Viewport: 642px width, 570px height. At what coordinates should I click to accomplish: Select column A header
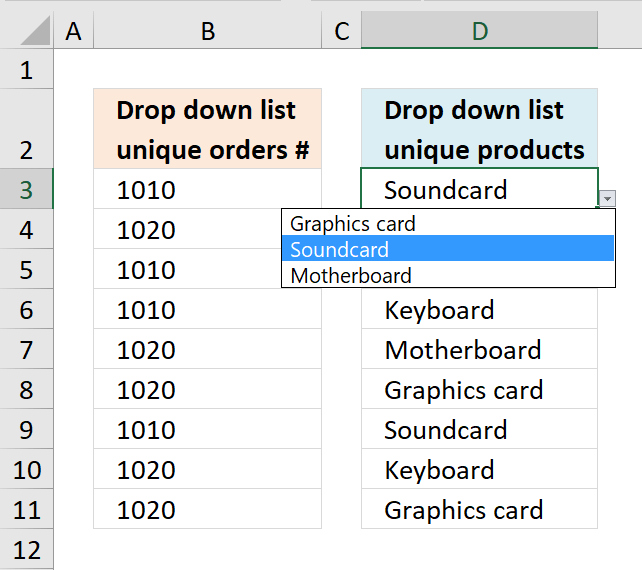tap(73, 30)
